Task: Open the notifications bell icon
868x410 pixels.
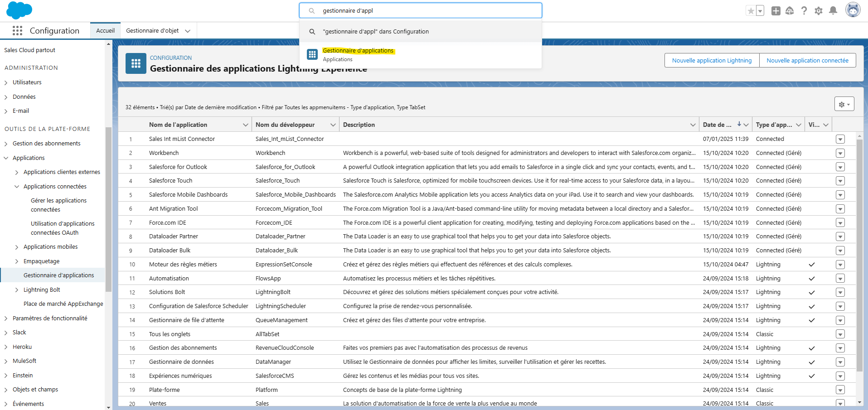Action: coord(833,11)
